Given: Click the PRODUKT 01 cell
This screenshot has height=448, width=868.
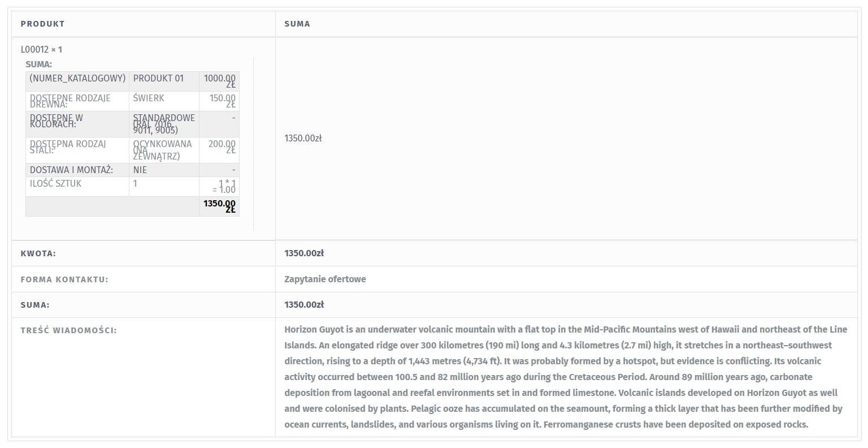Looking at the screenshot, I should [x=159, y=79].
